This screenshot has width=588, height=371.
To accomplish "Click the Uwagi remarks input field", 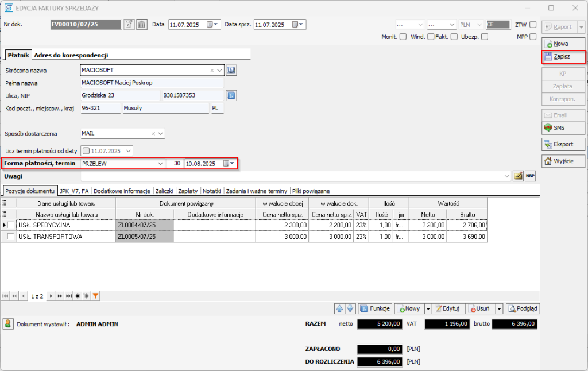I will point(293,176).
